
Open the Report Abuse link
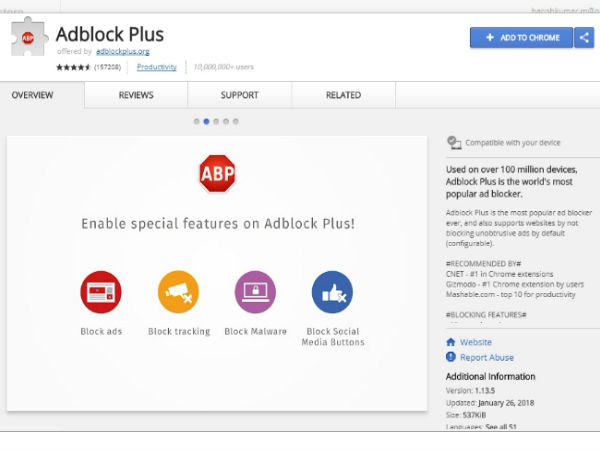(x=487, y=357)
